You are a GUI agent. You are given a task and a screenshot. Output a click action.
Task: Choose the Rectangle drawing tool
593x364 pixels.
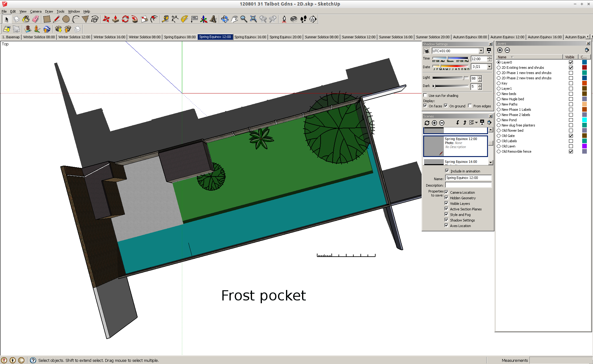coord(47,19)
